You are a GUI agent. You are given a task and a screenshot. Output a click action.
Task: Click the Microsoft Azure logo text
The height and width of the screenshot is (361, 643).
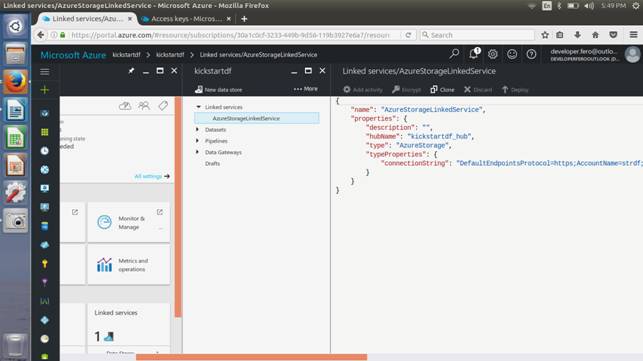pos(73,55)
